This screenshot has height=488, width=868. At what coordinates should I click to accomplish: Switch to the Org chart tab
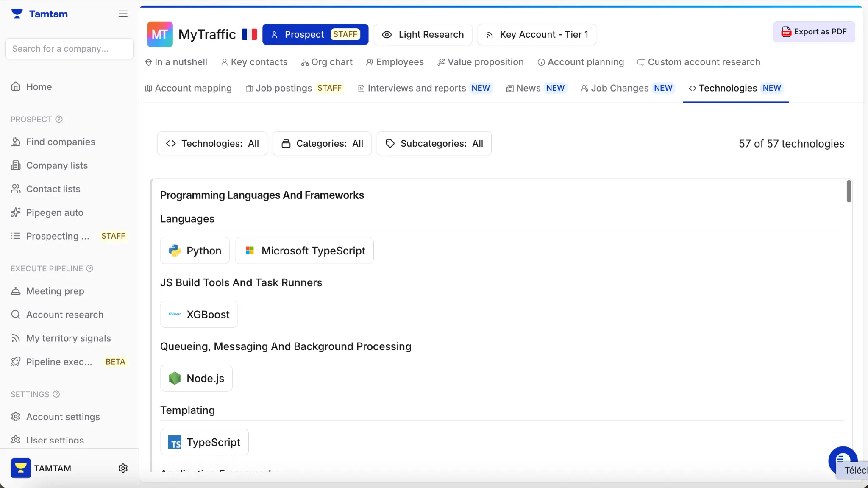326,62
